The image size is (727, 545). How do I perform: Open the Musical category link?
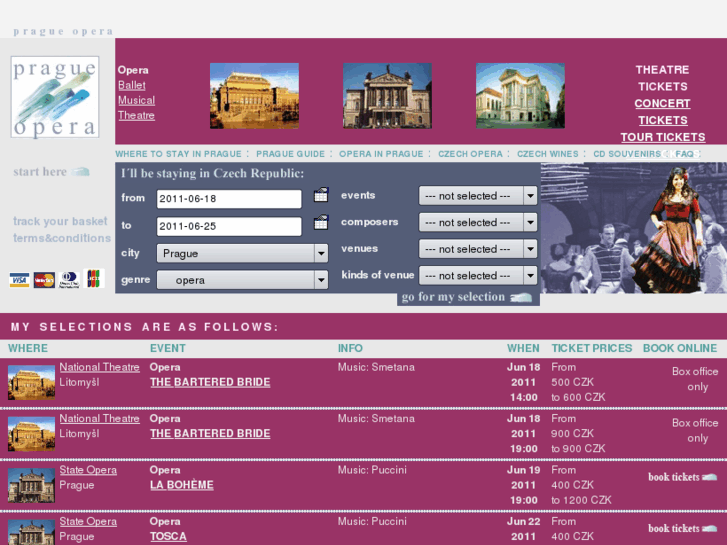coord(136,100)
